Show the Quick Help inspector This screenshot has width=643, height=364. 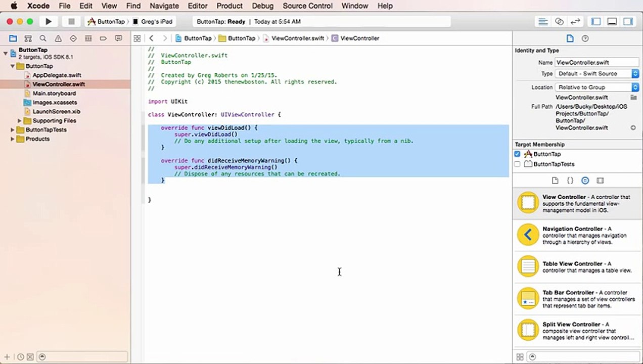(585, 38)
